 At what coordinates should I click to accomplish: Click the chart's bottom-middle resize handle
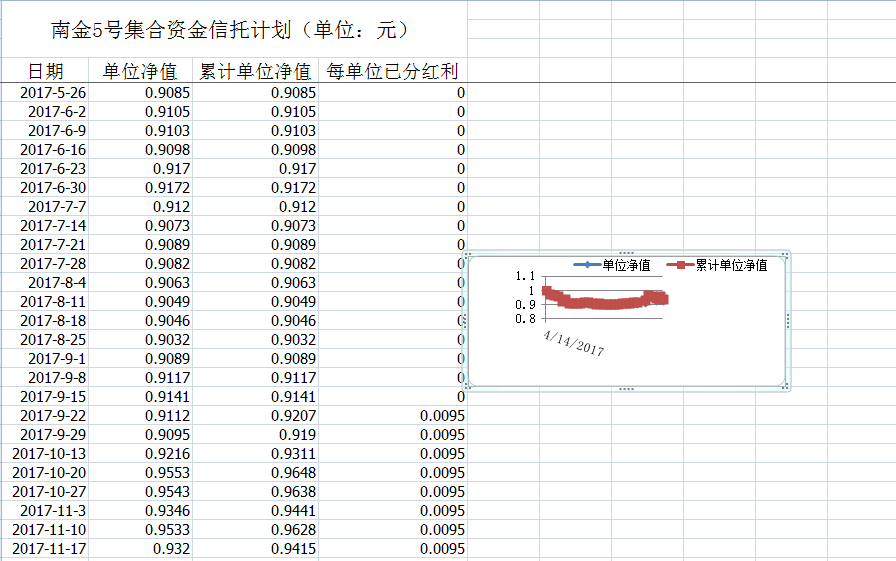(x=627, y=387)
